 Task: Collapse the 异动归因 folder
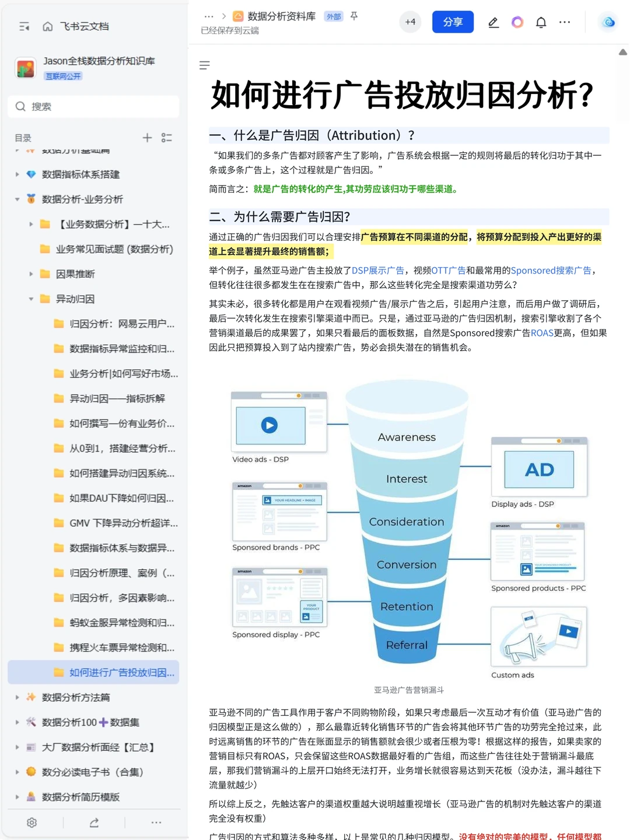tap(31, 299)
